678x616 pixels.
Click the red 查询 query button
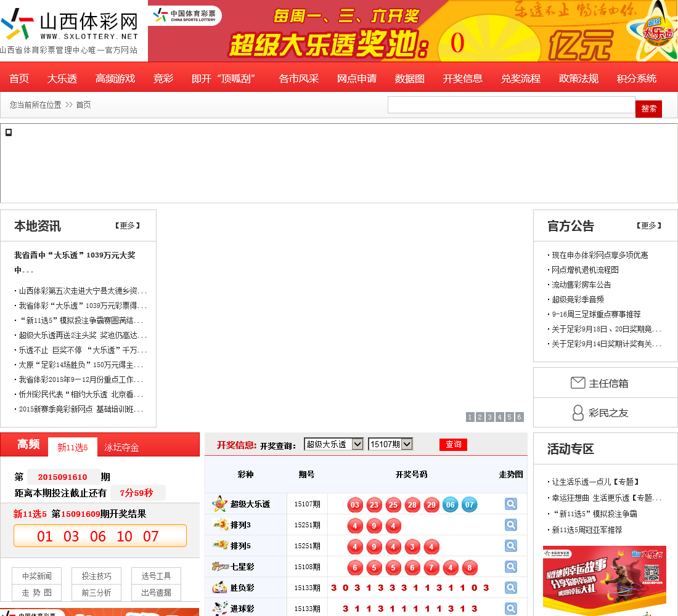point(453,444)
